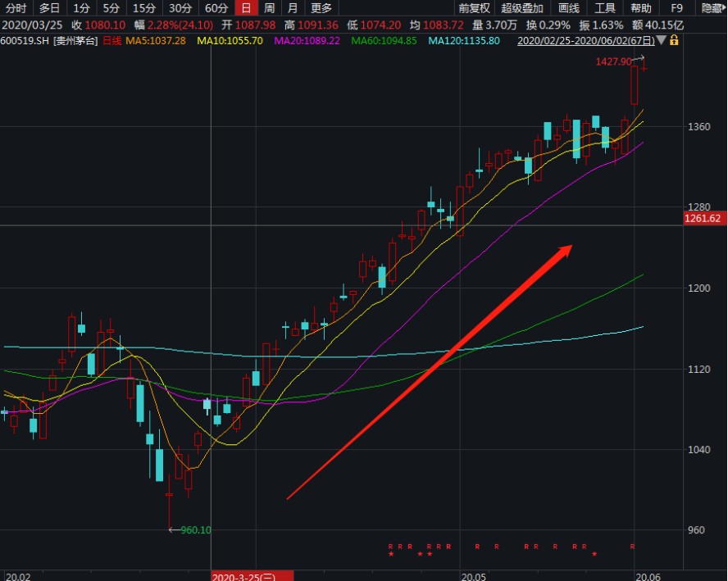Switch to the 5分 chart period
Viewport: 728px width, 581px height.
[x=111, y=8]
